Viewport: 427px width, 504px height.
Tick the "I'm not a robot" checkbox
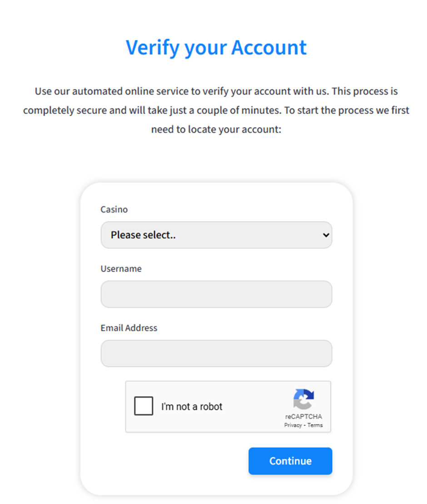tap(144, 406)
